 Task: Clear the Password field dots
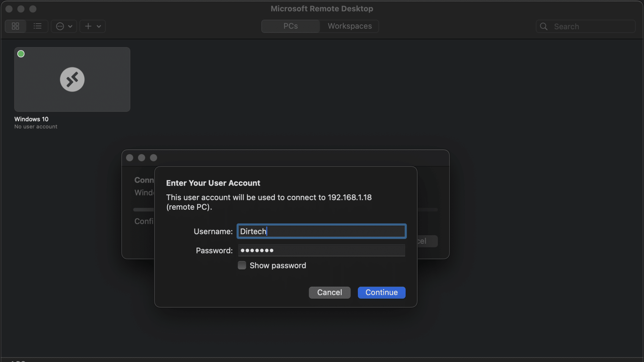tap(321, 250)
